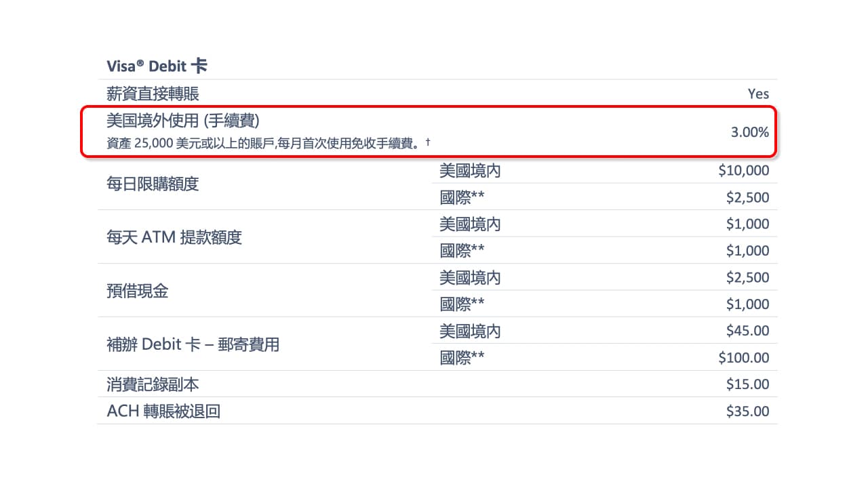Click the $15.00 record copy fee

point(747,385)
